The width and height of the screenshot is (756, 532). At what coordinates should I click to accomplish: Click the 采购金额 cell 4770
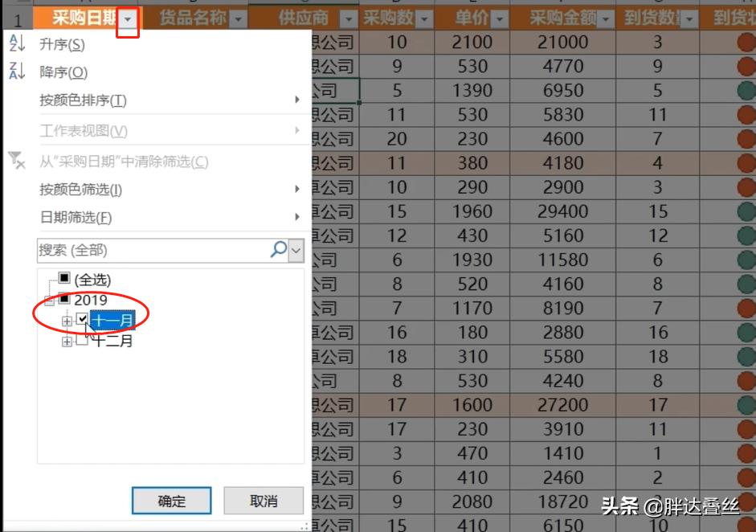562,67
